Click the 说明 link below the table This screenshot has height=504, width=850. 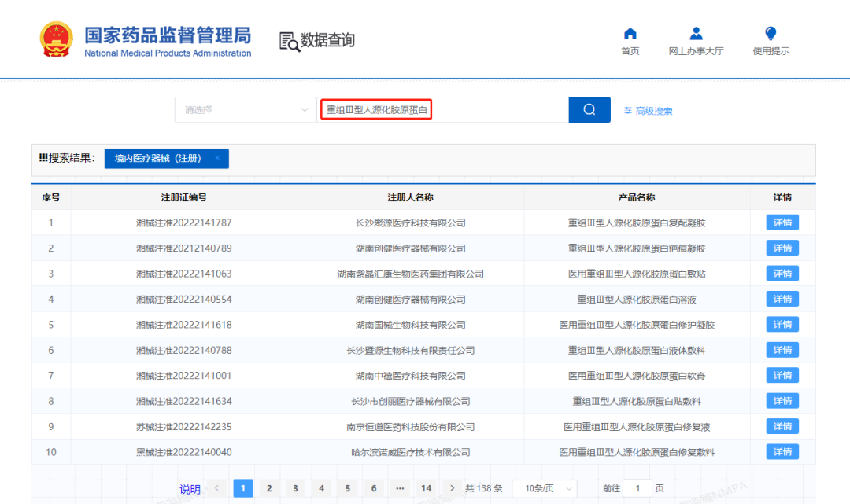click(x=189, y=489)
